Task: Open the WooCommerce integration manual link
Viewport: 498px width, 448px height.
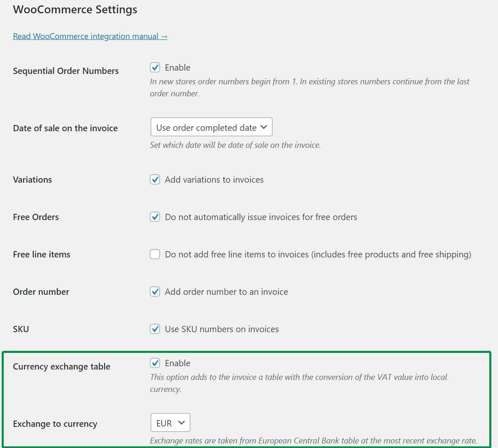Action: pos(90,36)
